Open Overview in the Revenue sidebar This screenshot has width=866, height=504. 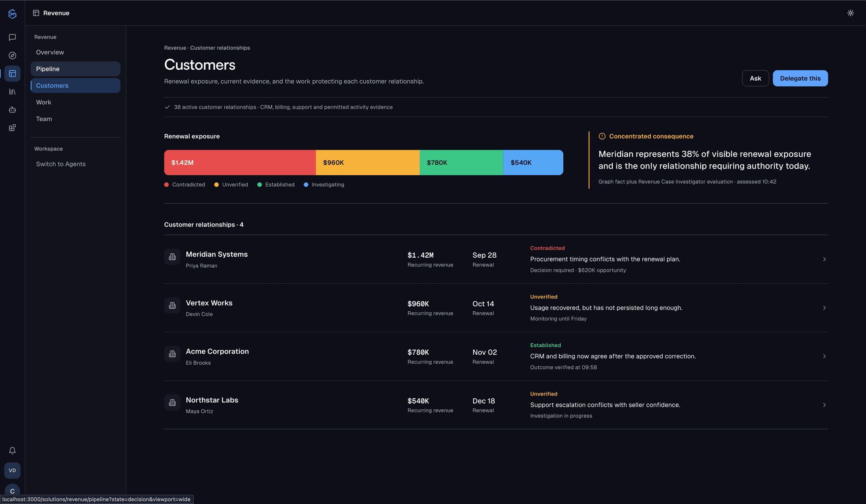tap(75, 52)
